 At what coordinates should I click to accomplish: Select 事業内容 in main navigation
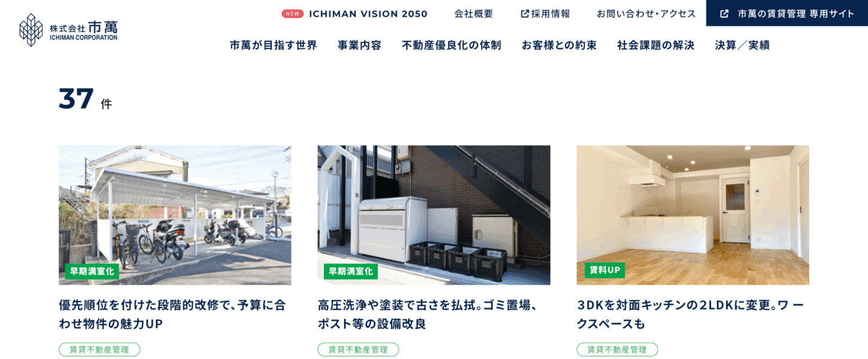[359, 45]
